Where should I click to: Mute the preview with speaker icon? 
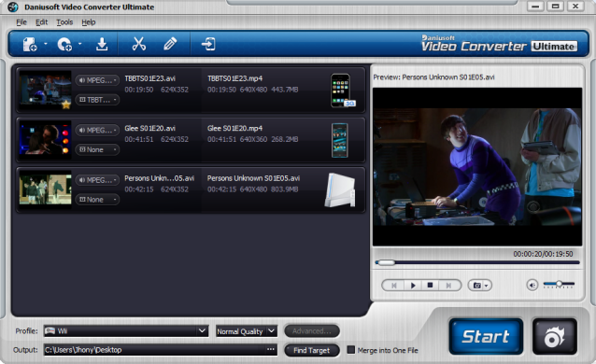532,285
